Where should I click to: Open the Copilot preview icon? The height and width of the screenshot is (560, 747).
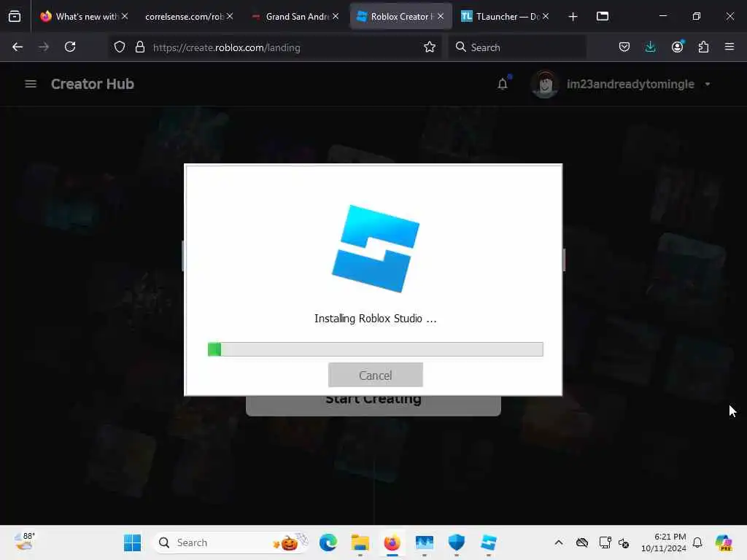pyautogui.click(x=724, y=542)
